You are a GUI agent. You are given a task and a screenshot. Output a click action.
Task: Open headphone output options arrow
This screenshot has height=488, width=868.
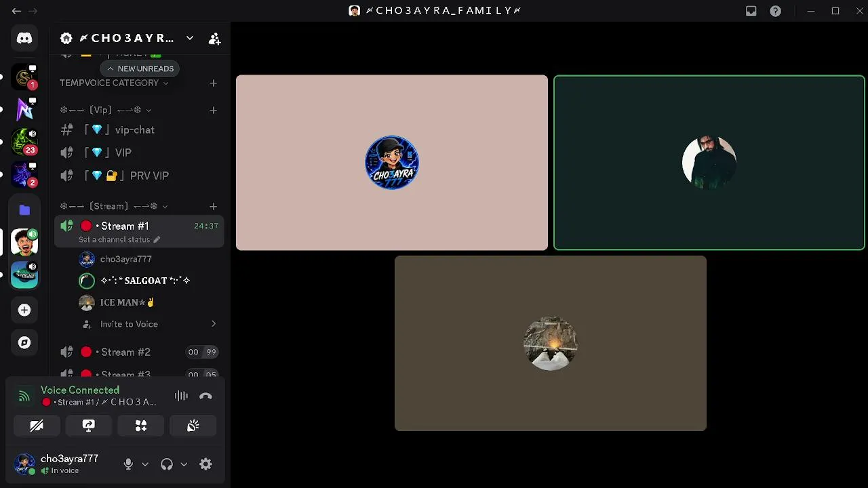pos(183,464)
